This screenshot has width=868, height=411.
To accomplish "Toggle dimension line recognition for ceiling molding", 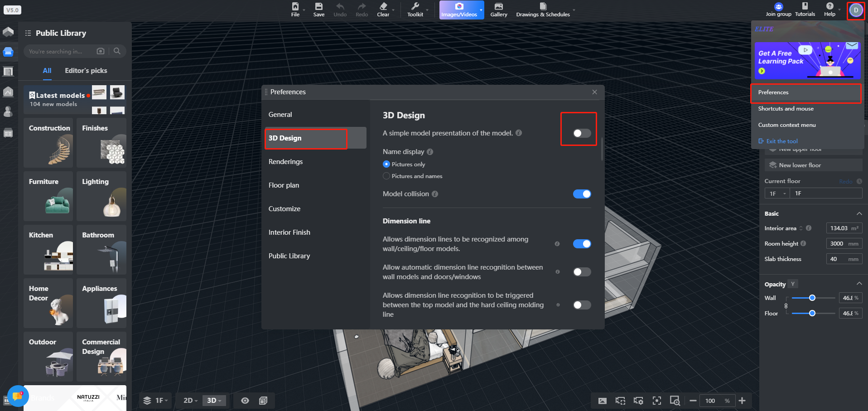I will click(582, 305).
